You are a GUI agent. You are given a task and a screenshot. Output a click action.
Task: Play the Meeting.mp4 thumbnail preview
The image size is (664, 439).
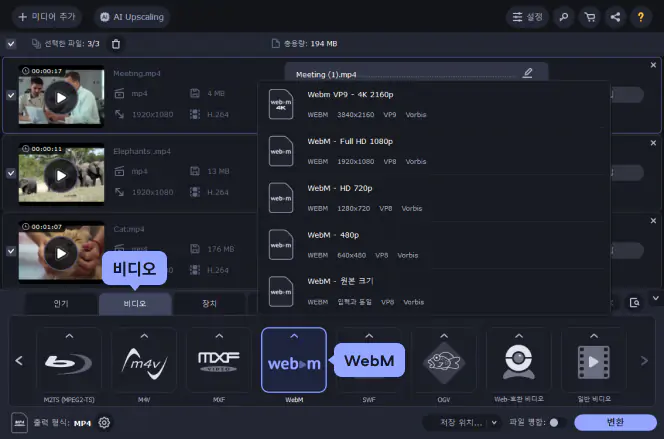point(61,97)
